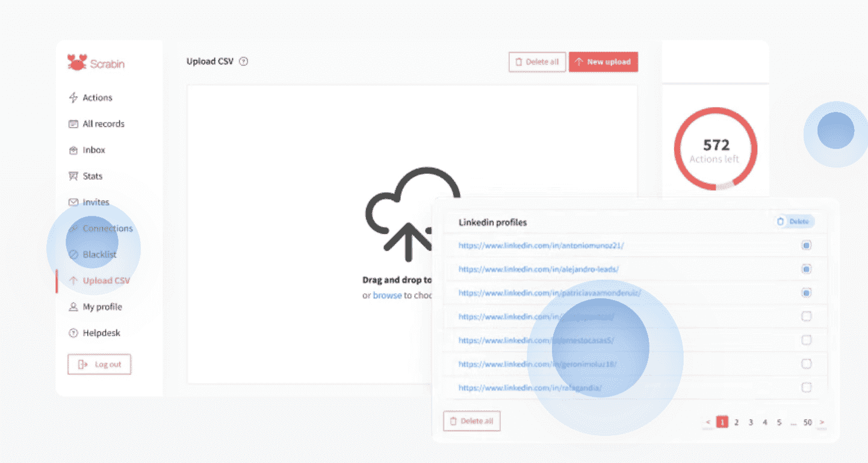868x463 pixels.
Task: Go to page 3 in pagination
Action: point(751,422)
